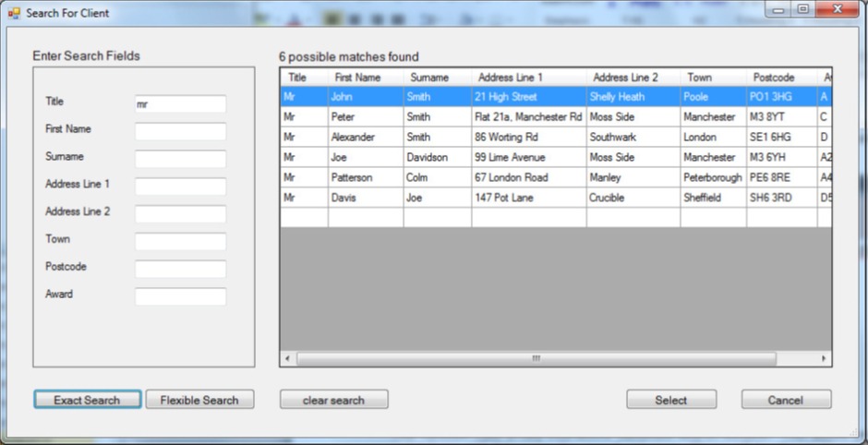
Task: Click the horizontal scrollbar right arrow
Action: pos(824,358)
